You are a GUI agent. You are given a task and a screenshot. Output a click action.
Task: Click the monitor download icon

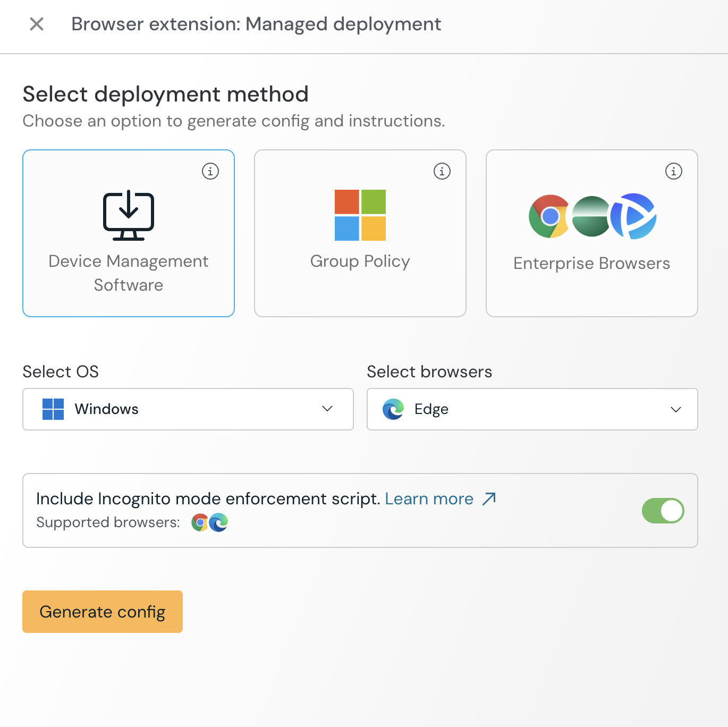tap(129, 215)
